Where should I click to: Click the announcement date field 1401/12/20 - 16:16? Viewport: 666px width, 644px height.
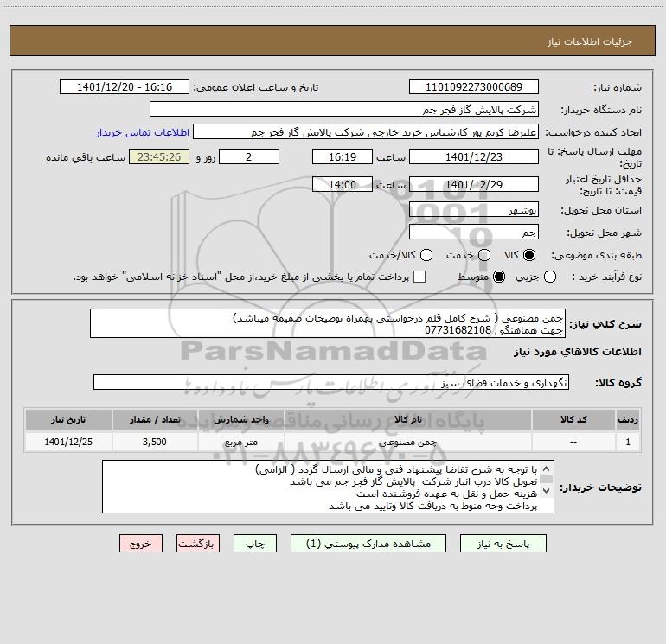point(125,87)
